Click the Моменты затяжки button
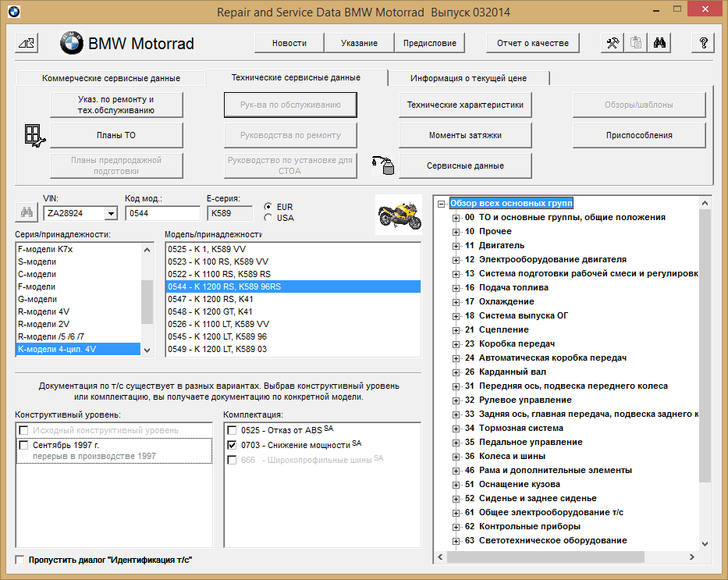728x580 pixels. 465,135
